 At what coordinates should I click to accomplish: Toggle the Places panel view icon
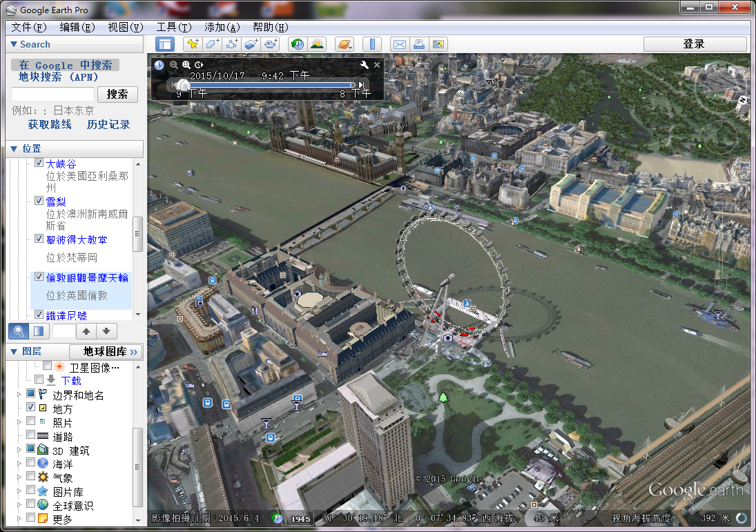tap(39, 331)
